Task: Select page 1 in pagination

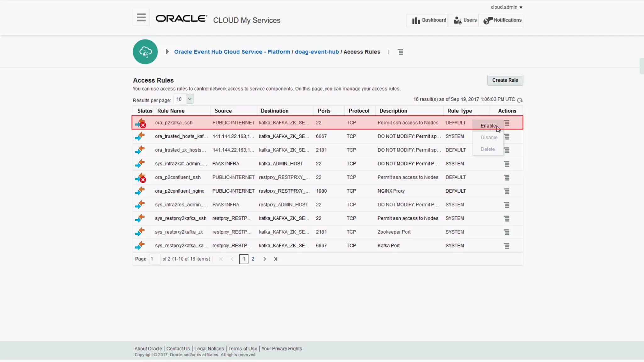Action: 244,259
